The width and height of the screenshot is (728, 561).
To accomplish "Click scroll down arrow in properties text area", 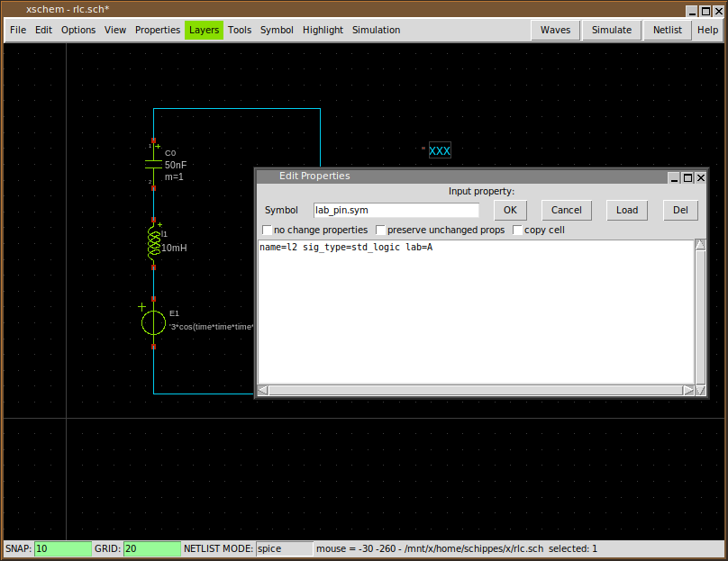I will [700, 378].
